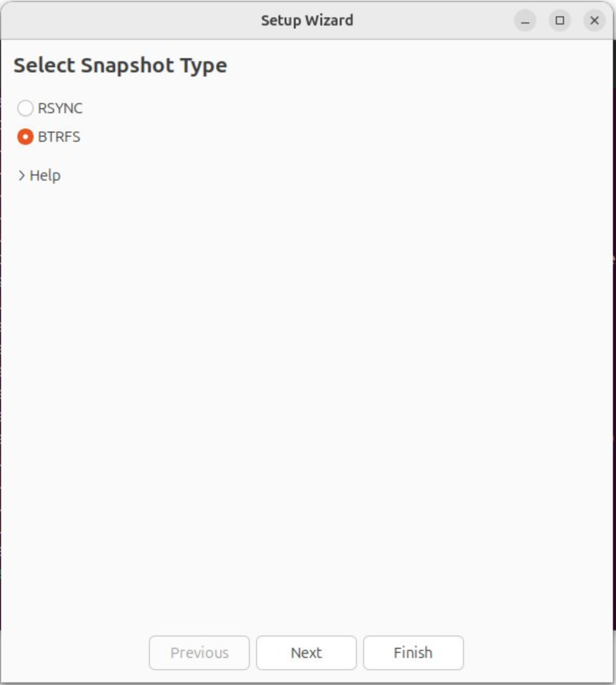Viewport: 616px width, 685px height.
Task: Go to the Next wizard page
Action: coord(306,652)
